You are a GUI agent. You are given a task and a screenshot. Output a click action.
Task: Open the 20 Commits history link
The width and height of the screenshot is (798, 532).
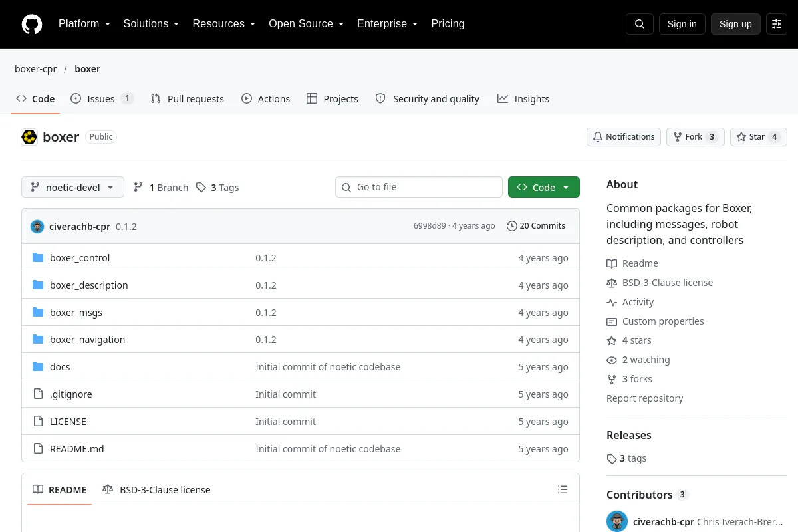tap(536, 226)
